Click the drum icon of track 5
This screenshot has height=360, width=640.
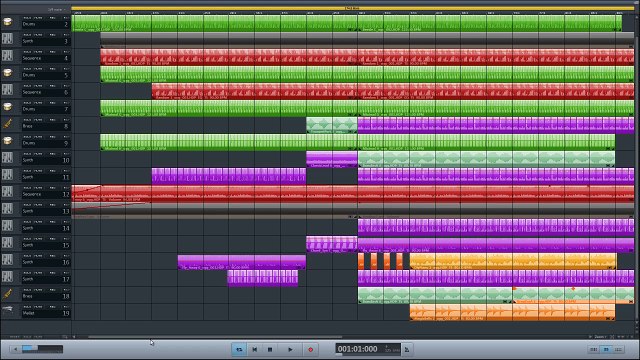(7, 73)
